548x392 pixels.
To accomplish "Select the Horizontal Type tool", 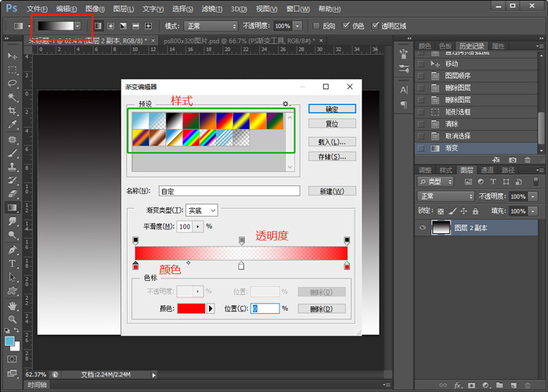I will click(x=13, y=263).
